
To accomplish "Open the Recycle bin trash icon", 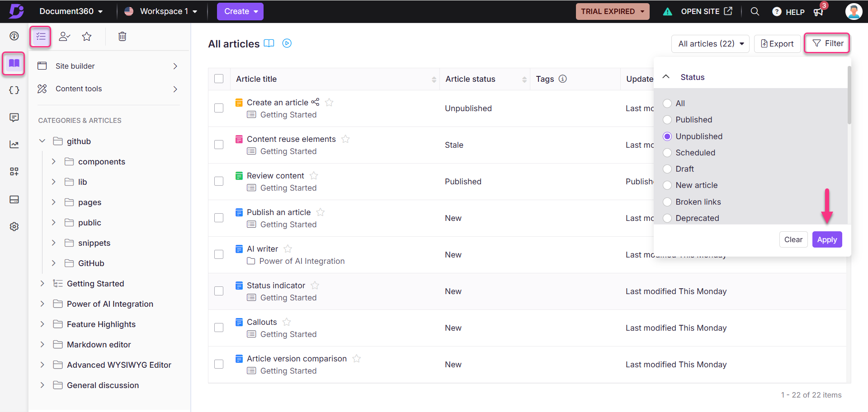I will coord(122,36).
